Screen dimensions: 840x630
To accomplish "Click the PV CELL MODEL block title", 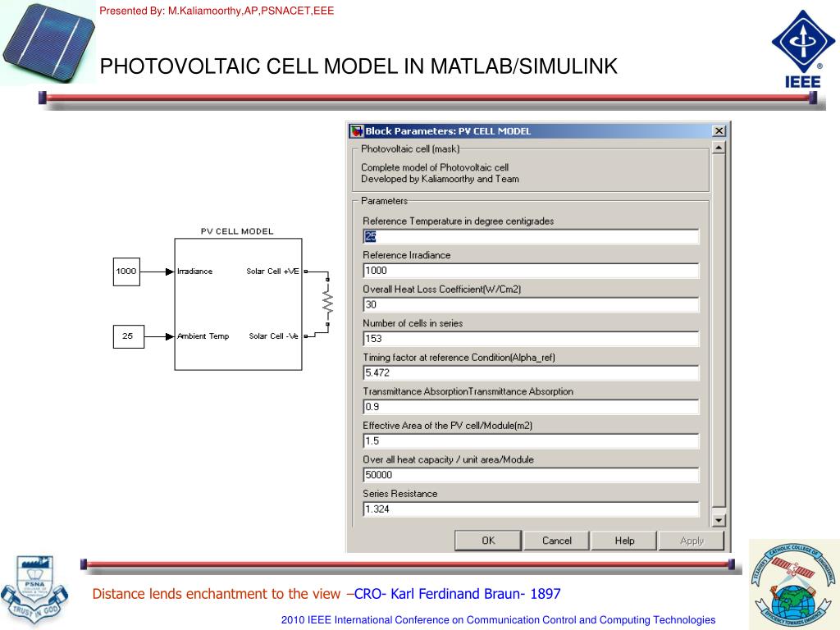I will tap(237, 231).
